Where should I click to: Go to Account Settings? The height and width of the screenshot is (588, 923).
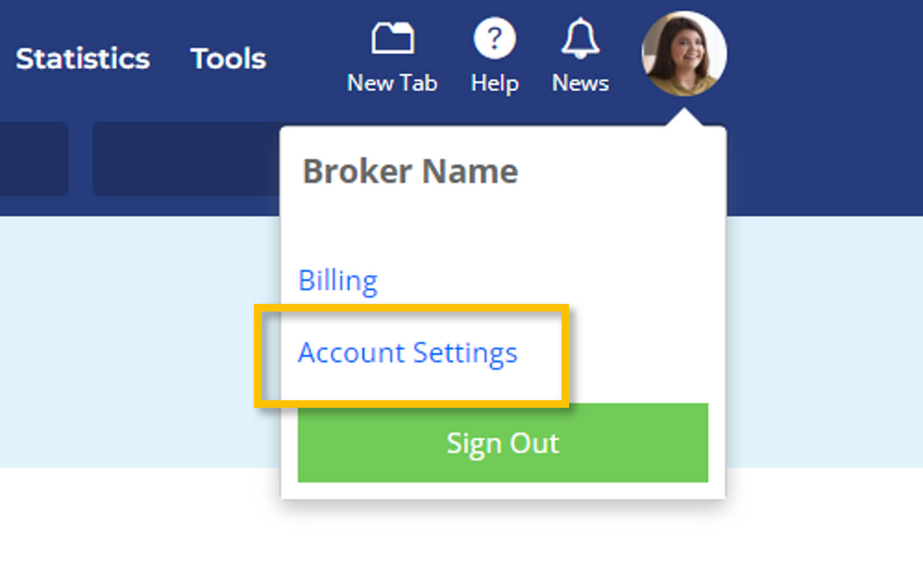(408, 353)
